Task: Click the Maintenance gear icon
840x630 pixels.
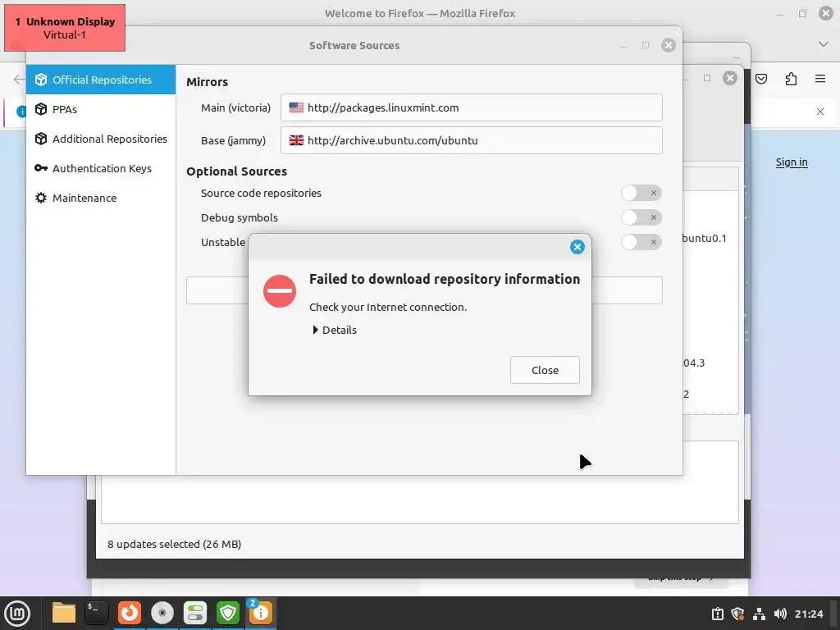Action: pos(41,198)
